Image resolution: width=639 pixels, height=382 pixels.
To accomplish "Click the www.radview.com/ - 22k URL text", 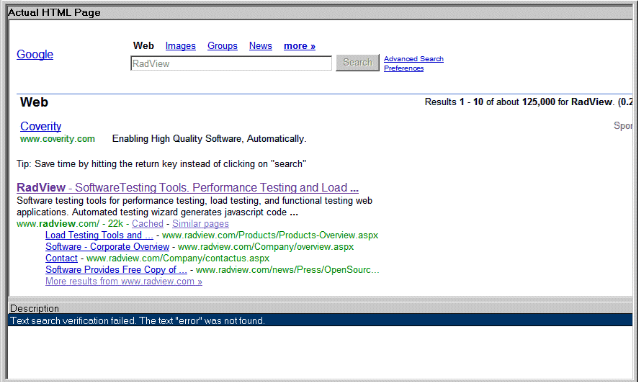I will (70, 224).
